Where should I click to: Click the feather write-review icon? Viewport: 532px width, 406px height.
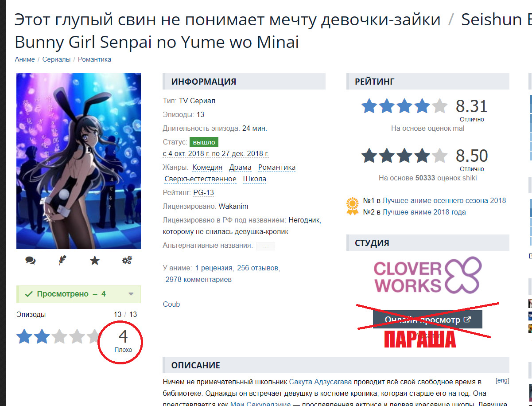pos(62,261)
